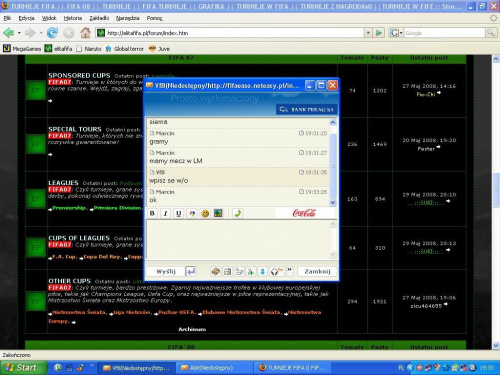500x375 pixels.
Task: Expand the address bar history dropdown
Action: coord(368,33)
